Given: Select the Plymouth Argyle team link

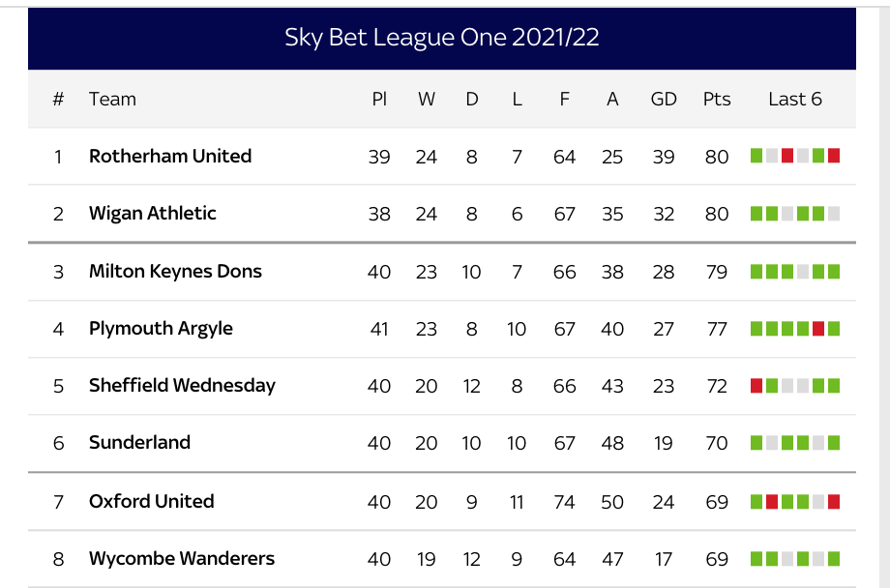Looking at the screenshot, I should click(x=161, y=328).
